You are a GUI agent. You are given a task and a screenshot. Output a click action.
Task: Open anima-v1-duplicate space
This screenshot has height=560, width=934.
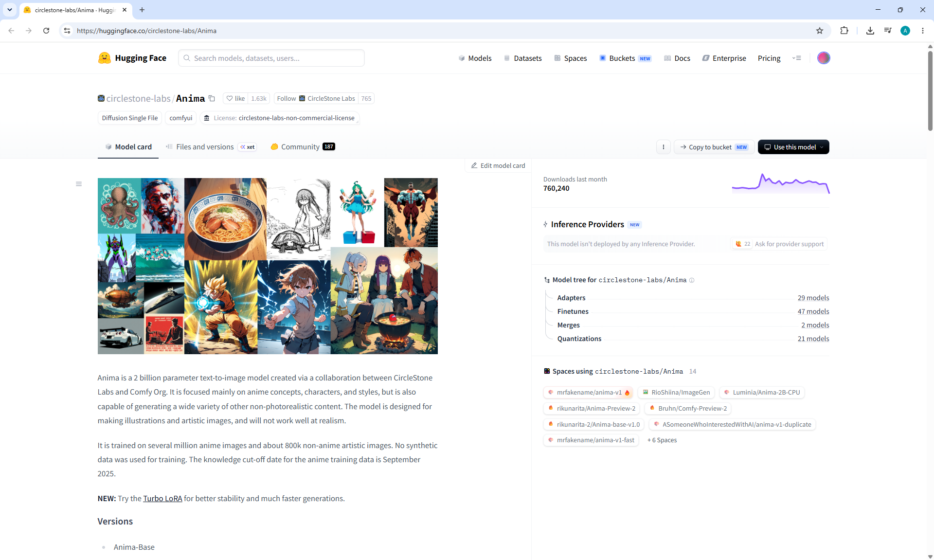[x=732, y=425]
